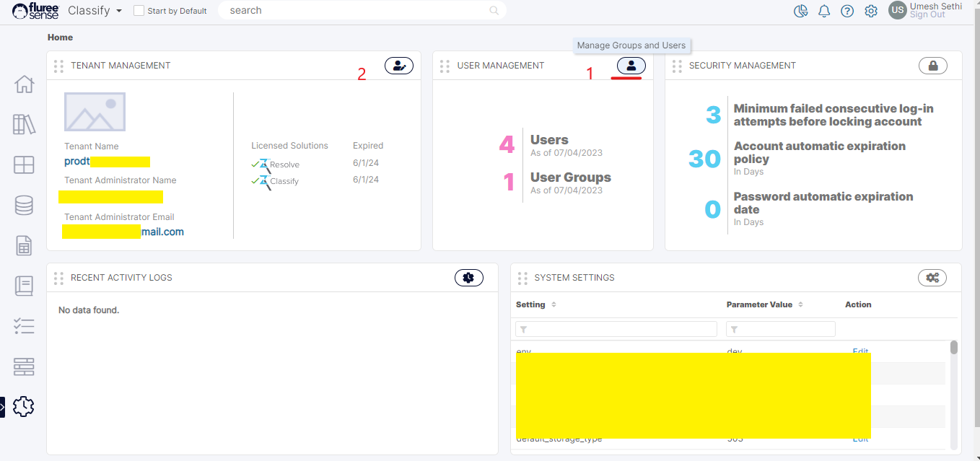Toggle the Start by Default checkbox

tap(139, 11)
